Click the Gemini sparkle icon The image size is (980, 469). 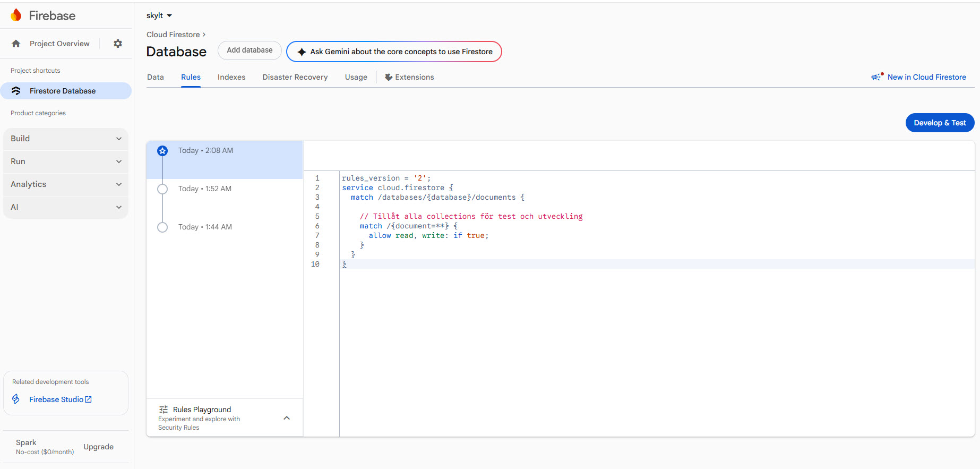302,52
